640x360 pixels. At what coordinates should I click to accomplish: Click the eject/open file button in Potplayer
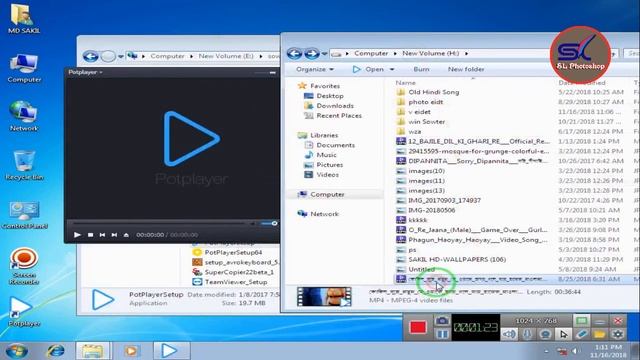pyautogui.click(x=127, y=235)
